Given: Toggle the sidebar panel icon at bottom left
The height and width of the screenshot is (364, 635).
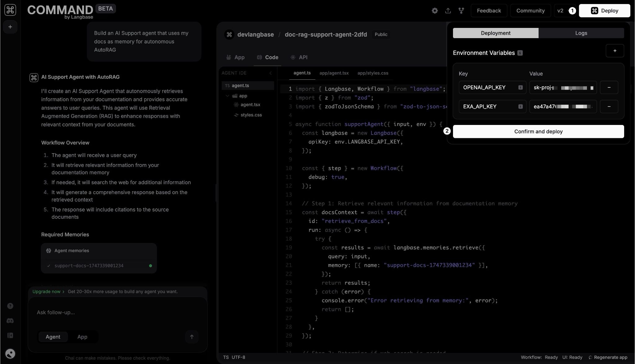Looking at the screenshot, I should 10,335.
